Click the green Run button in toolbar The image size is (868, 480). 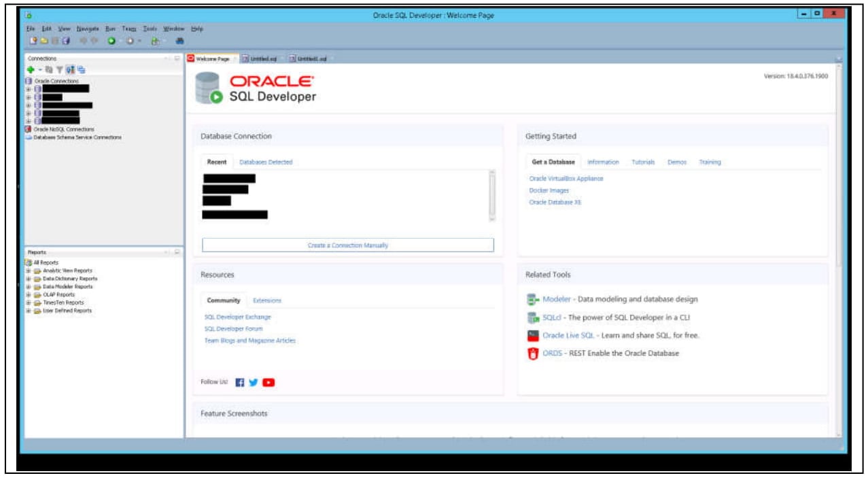point(111,41)
